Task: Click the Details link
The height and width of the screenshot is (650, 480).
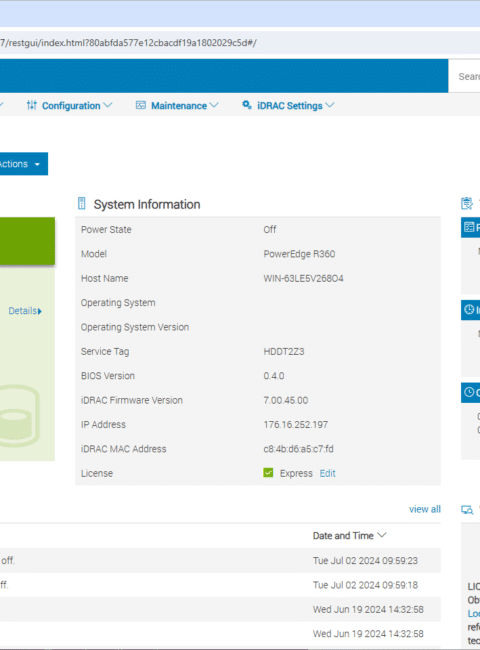Action: coord(25,311)
